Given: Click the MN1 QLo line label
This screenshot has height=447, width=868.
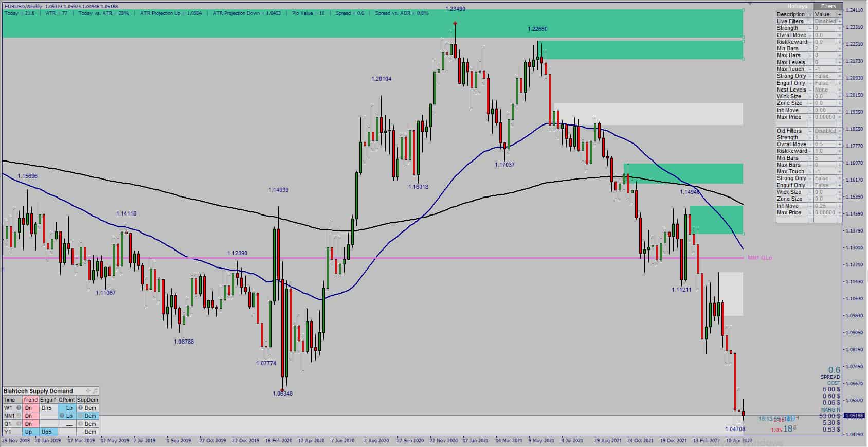Looking at the screenshot, I should coord(759,258).
